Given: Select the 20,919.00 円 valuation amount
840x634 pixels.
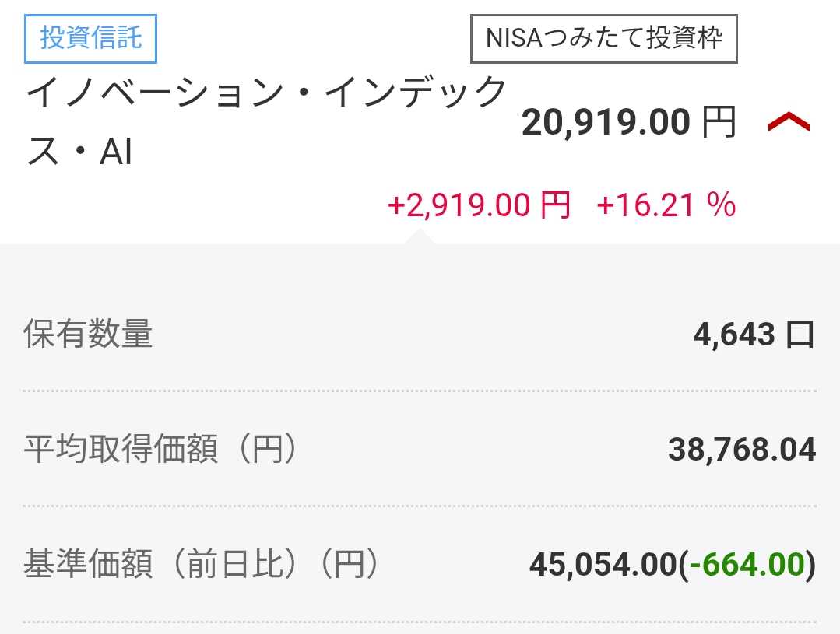Looking at the screenshot, I should point(606,123).
